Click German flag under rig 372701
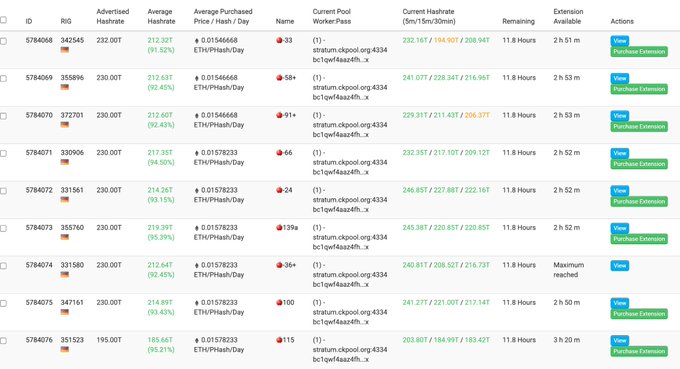This screenshot has height=369, width=680. [x=65, y=125]
